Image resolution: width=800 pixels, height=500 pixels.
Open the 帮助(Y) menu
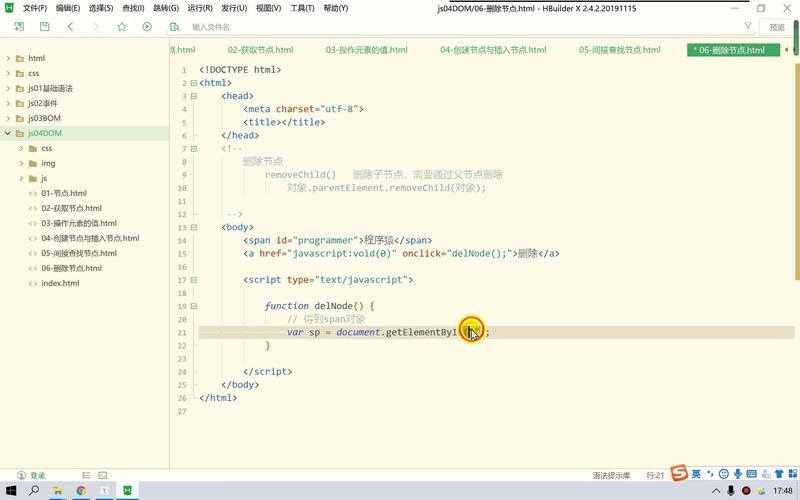click(336, 8)
